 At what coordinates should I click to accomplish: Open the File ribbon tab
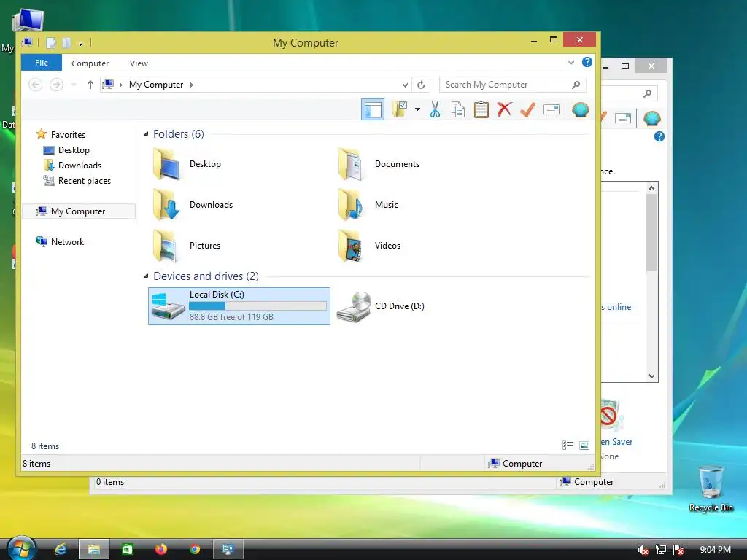(x=42, y=63)
